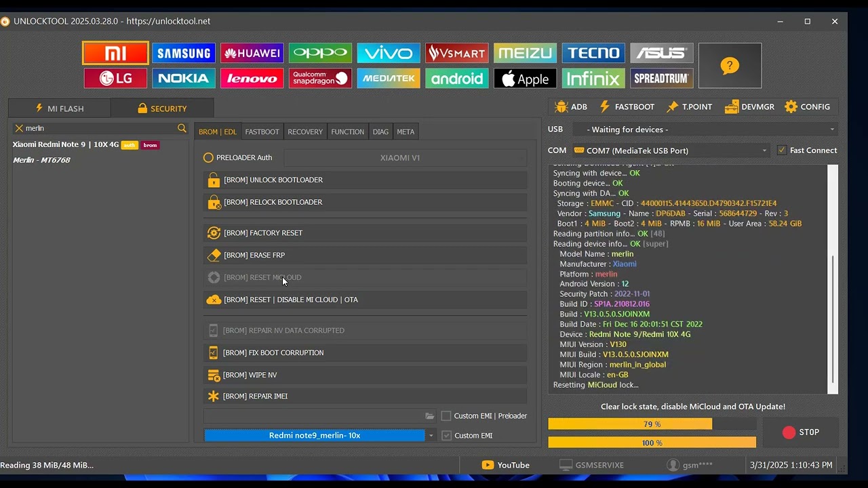Select the Android brand logo
Image resolution: width=868 pixels, height=488 pixels.
456,79
